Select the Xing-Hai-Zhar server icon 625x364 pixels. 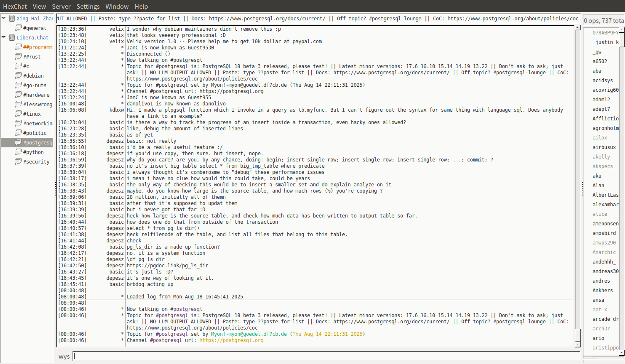(12, 18)
